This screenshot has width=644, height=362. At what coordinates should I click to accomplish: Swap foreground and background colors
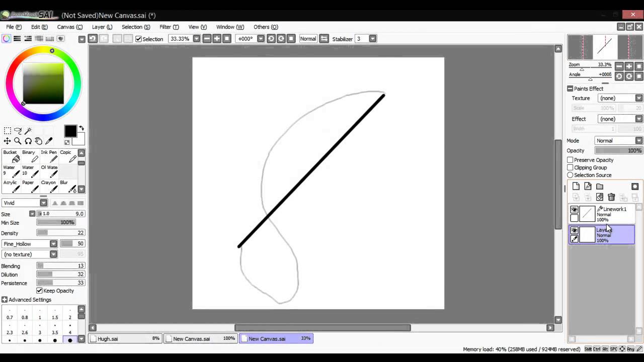pyautogui.click(x=82, y=129)
